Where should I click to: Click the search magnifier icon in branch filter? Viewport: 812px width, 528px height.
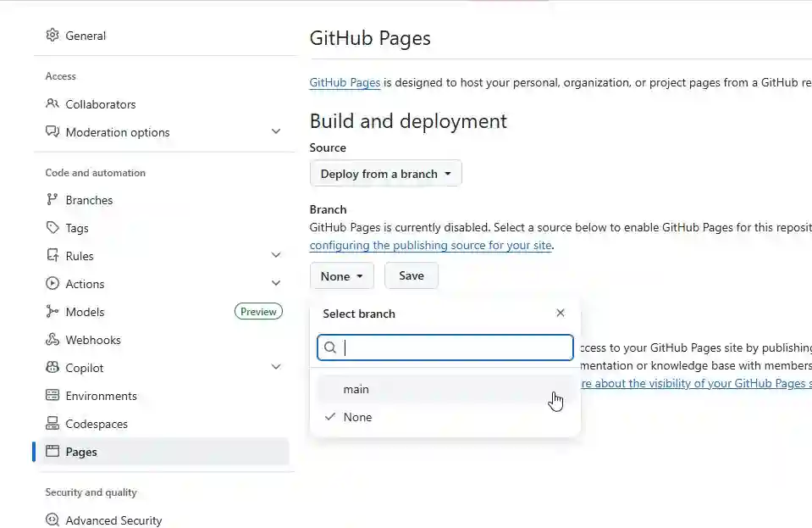coord(330,347)
